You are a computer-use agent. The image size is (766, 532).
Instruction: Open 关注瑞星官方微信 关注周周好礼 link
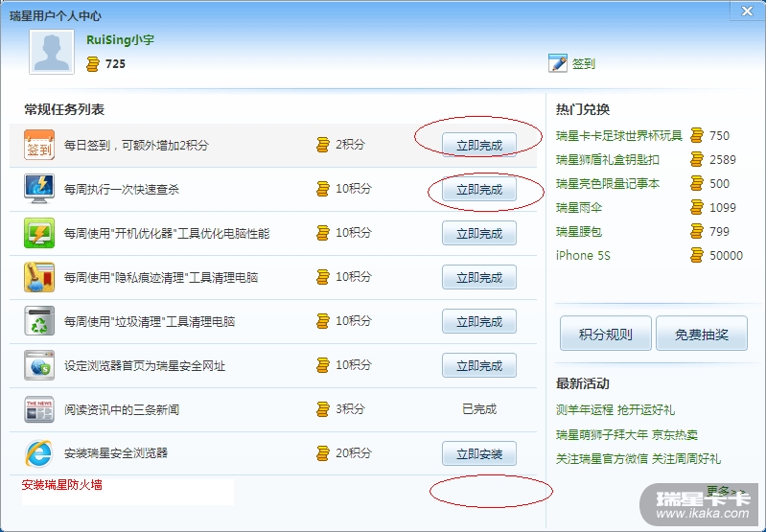(x=638, y=459)
